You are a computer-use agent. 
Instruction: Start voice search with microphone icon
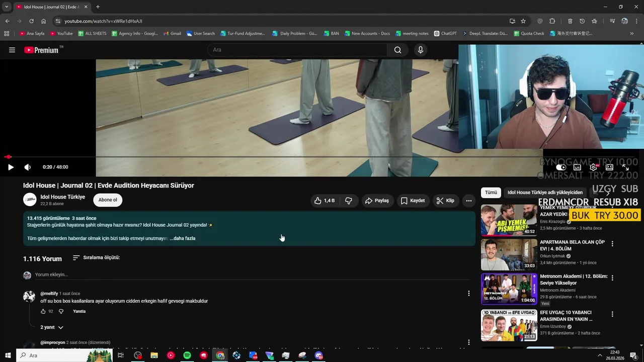(x=421, y=50)
